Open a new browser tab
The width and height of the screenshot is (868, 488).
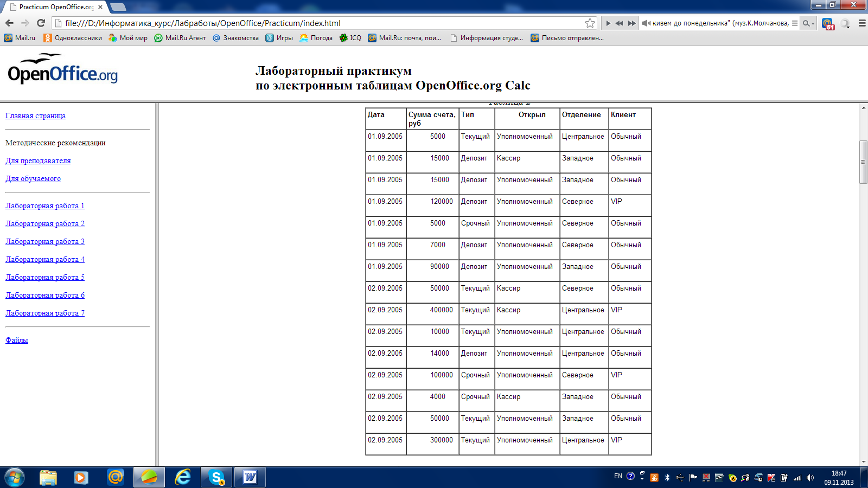pyautogui.click(x=118, y=7)
